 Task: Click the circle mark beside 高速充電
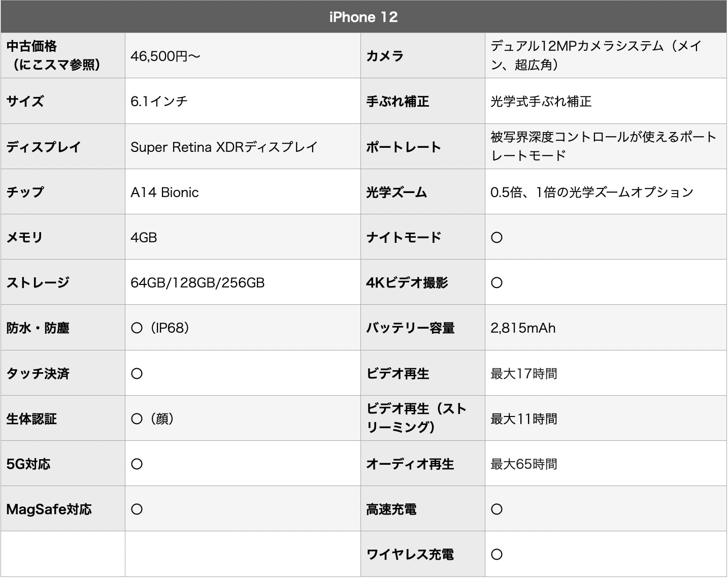click(x=497, y=509)
